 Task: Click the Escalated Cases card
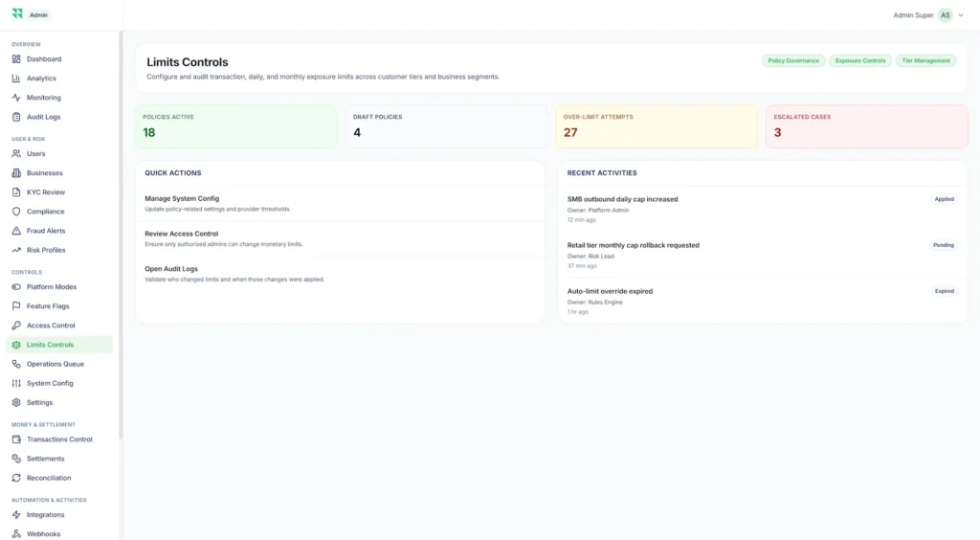867,126
